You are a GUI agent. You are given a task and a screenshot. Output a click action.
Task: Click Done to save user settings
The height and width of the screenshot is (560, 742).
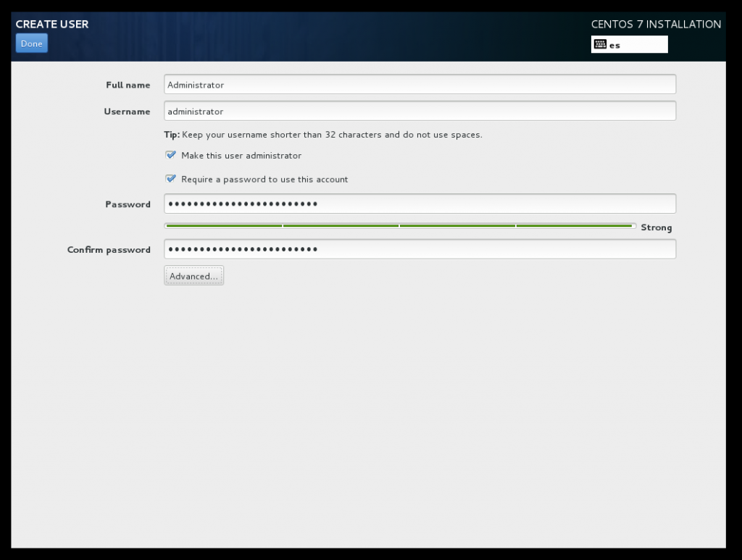[31, 43]
